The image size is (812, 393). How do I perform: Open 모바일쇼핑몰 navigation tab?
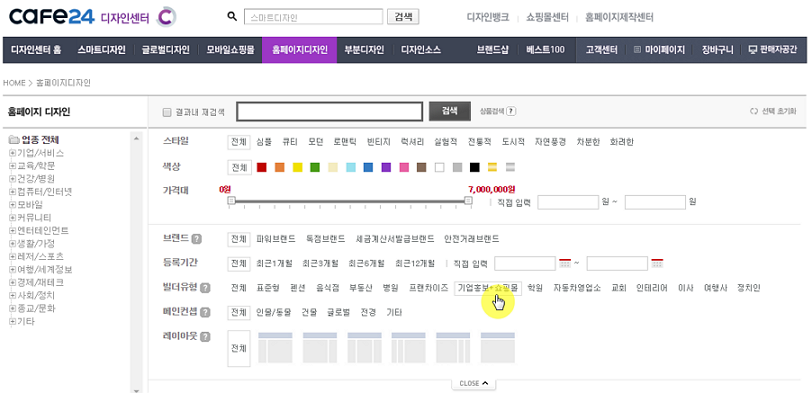230,50
